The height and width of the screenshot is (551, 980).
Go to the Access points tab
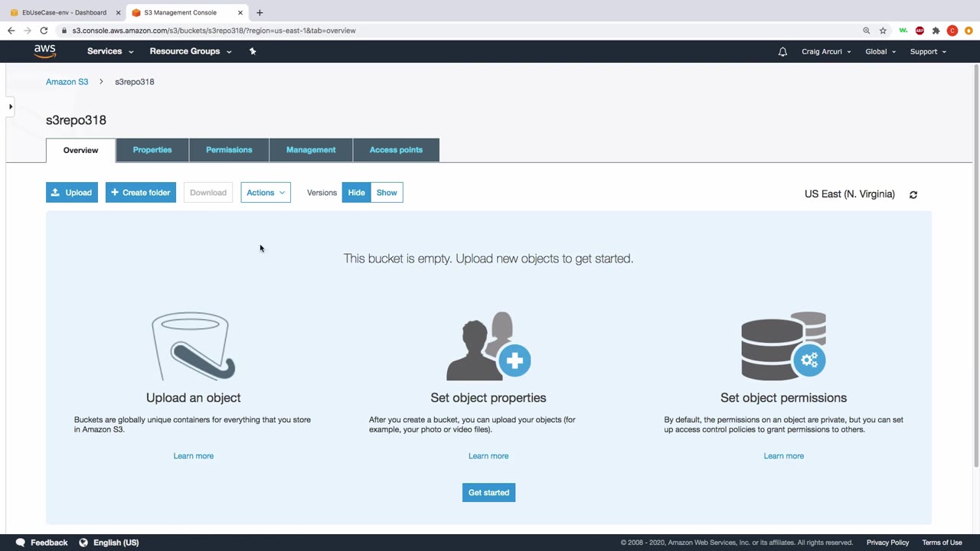396,150
